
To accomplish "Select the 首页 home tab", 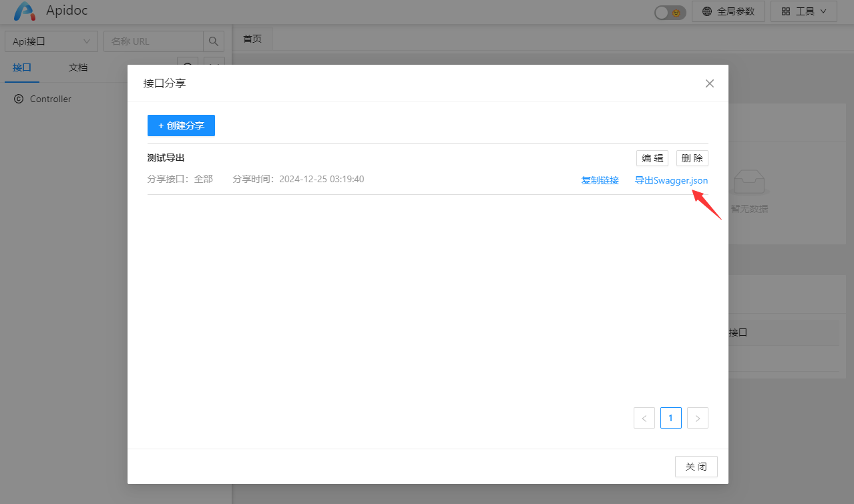I will [252, 39].
